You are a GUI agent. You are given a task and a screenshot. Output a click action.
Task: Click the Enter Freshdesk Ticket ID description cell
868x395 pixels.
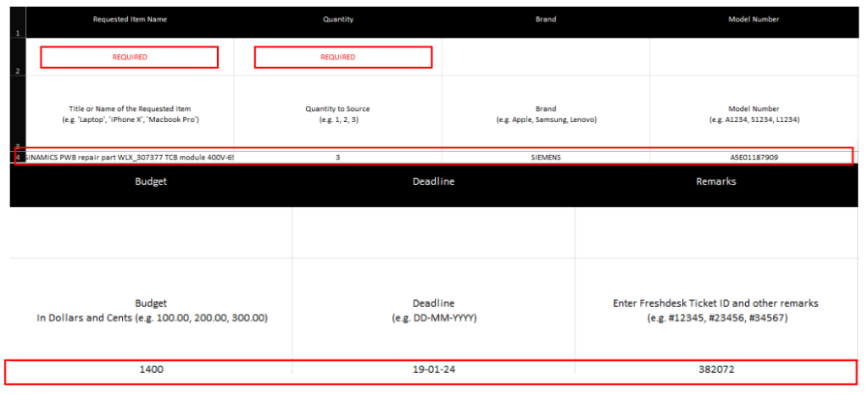pos(716,310)
